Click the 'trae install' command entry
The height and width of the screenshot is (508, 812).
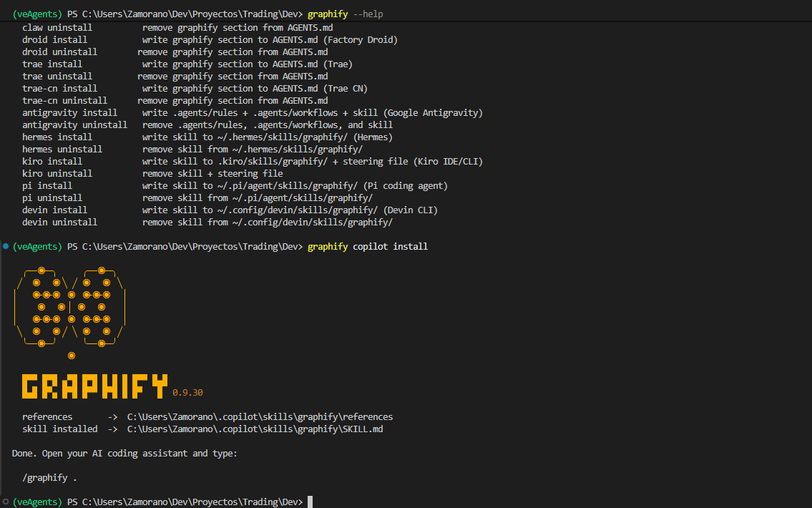point(52,64)
